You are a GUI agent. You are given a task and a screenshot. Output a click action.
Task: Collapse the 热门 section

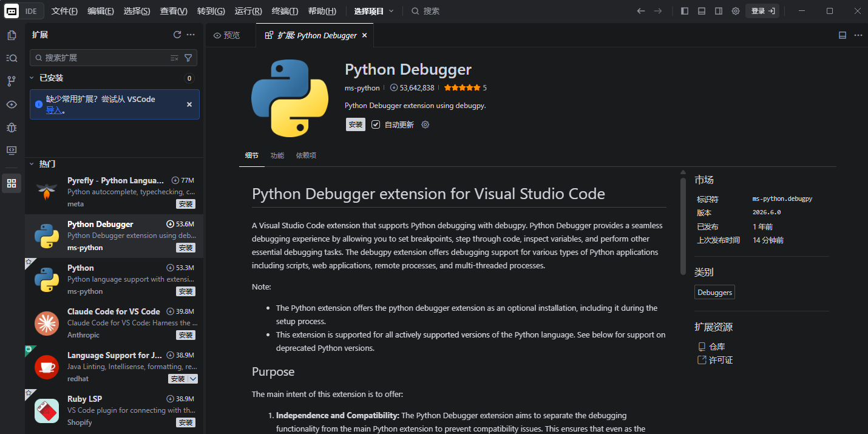tap(32, 164)
